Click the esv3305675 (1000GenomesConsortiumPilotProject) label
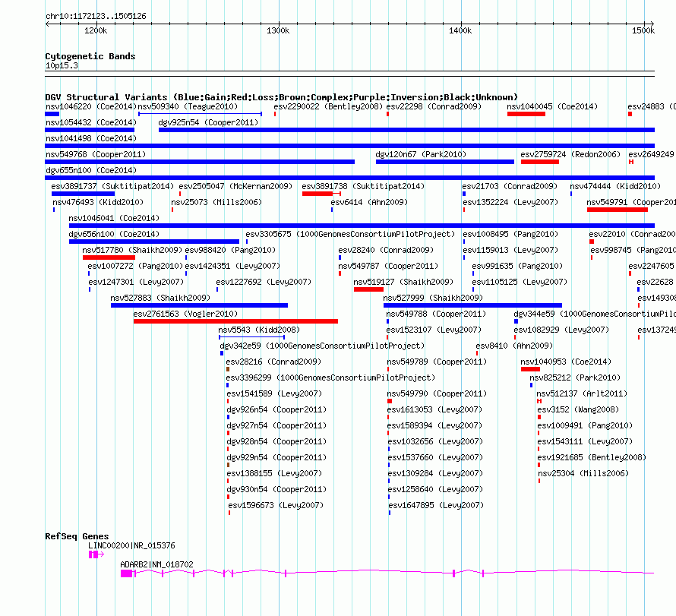This screenshot has height=616, width=676. [x=350, y=234]
